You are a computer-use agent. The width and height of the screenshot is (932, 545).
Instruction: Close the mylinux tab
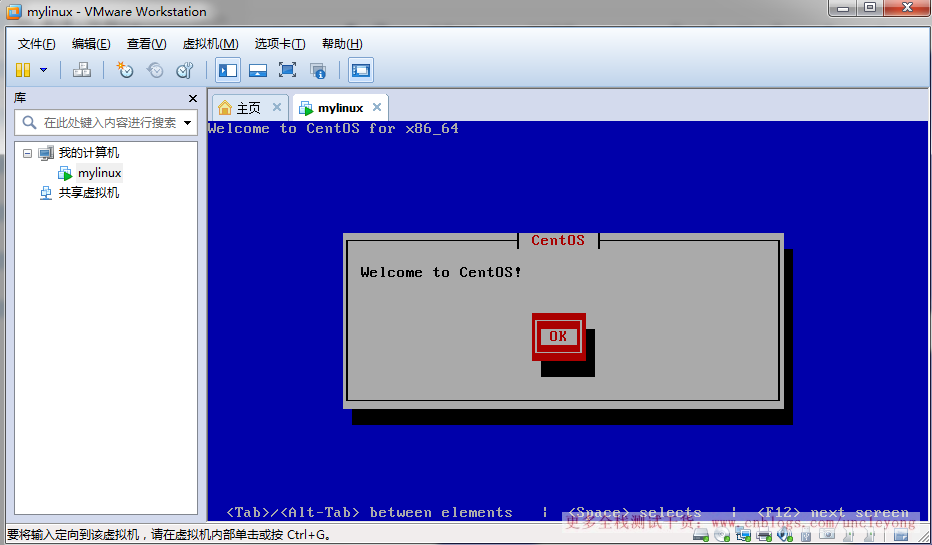(377, 107)
